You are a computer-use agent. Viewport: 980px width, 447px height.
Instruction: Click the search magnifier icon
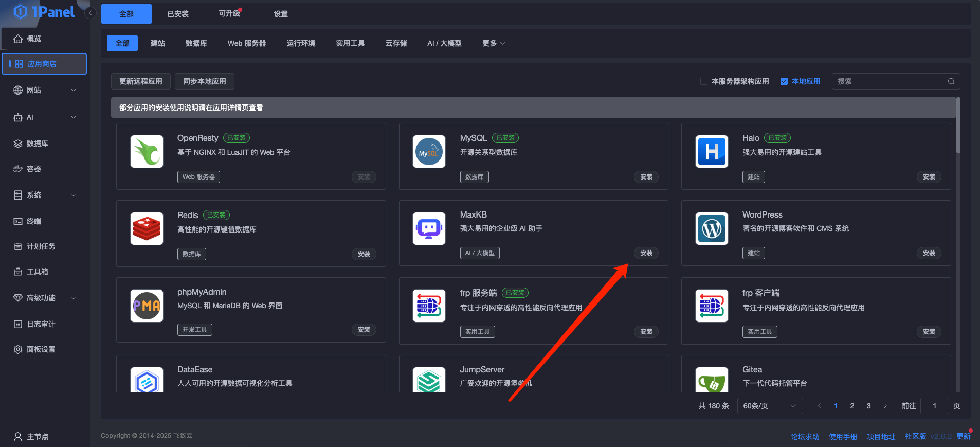point(951,81)
